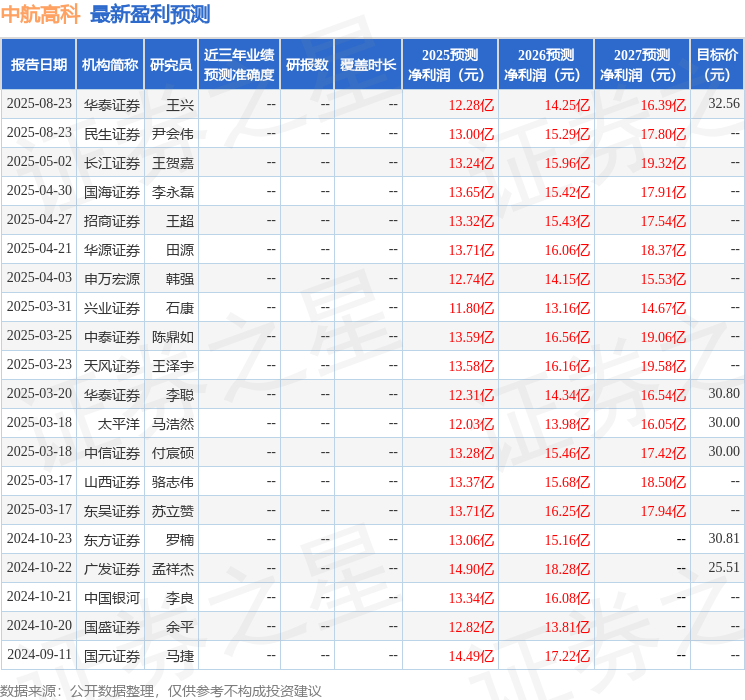Click the 17.22亿 profit value
Viewport: 745px width, 700px height.
pyautogui.click(x=567, y=656)
